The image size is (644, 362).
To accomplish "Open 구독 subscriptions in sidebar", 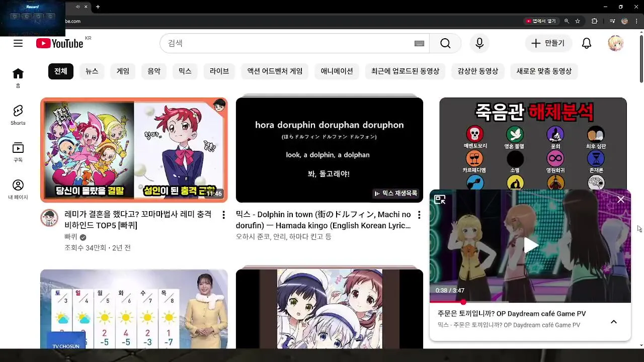I will 18,152.
